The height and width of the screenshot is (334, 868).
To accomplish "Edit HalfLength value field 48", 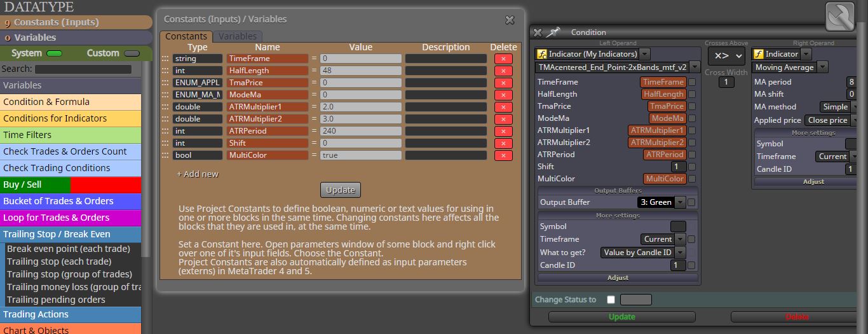I will coord(361,71).
